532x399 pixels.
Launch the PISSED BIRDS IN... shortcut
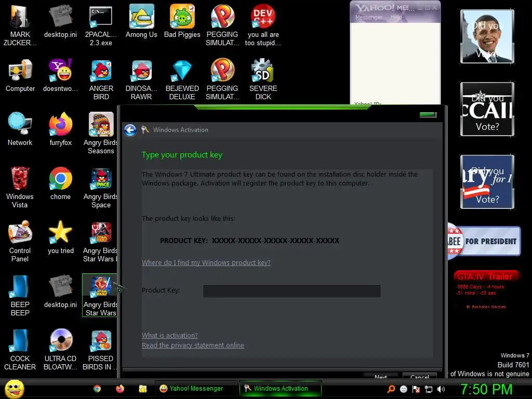pyautogui.click(x=100, y=349)
